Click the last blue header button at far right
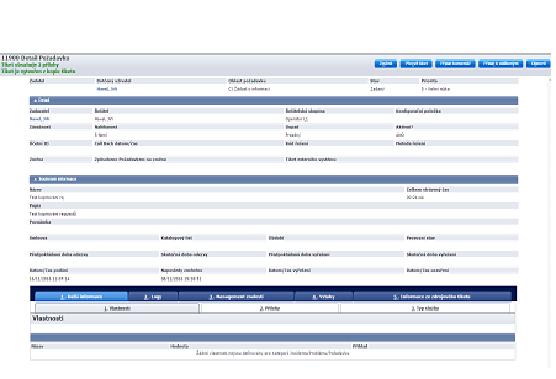The width and height of the screenshot is (556, 379). point(538,64)
